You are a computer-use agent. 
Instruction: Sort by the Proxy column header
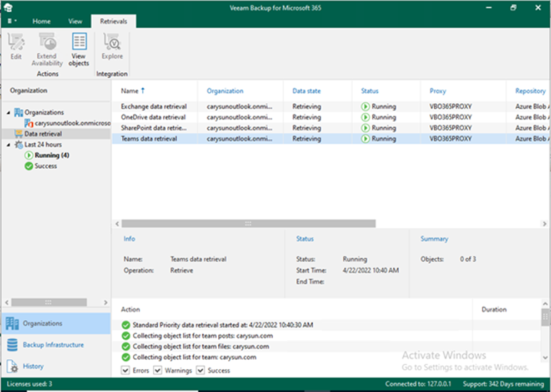tap(438, 91)
